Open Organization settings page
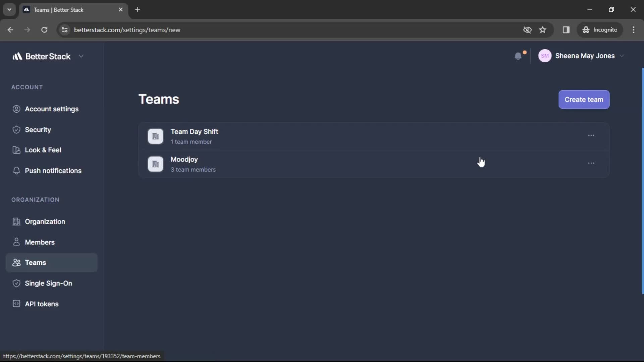This screenshot has width=644, height=362. click(45, 221)
